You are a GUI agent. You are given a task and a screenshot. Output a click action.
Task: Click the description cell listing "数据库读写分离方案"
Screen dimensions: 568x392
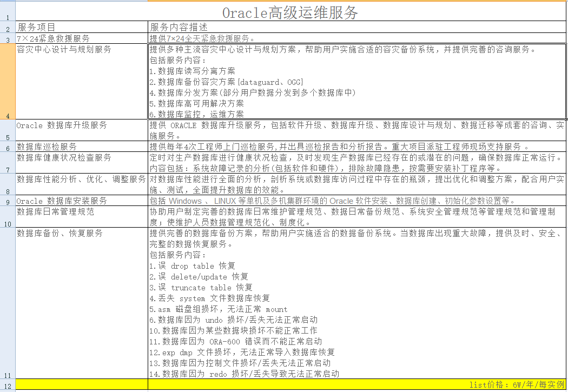point(357,82)
